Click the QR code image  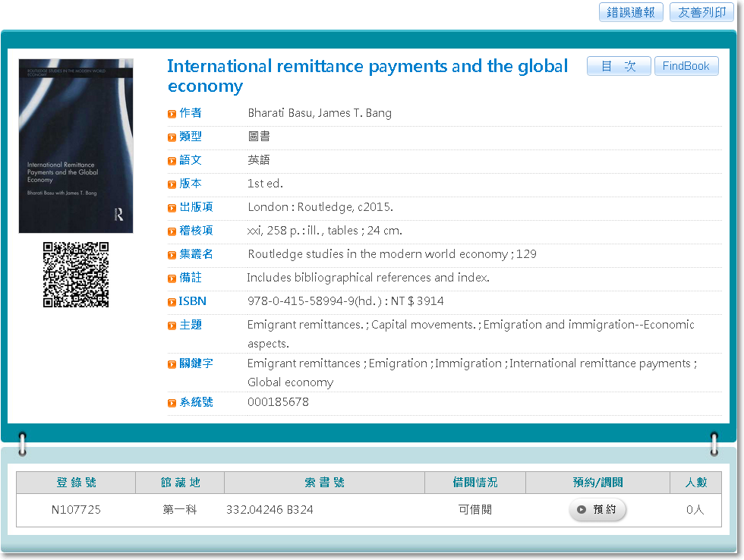coord(76,275)
